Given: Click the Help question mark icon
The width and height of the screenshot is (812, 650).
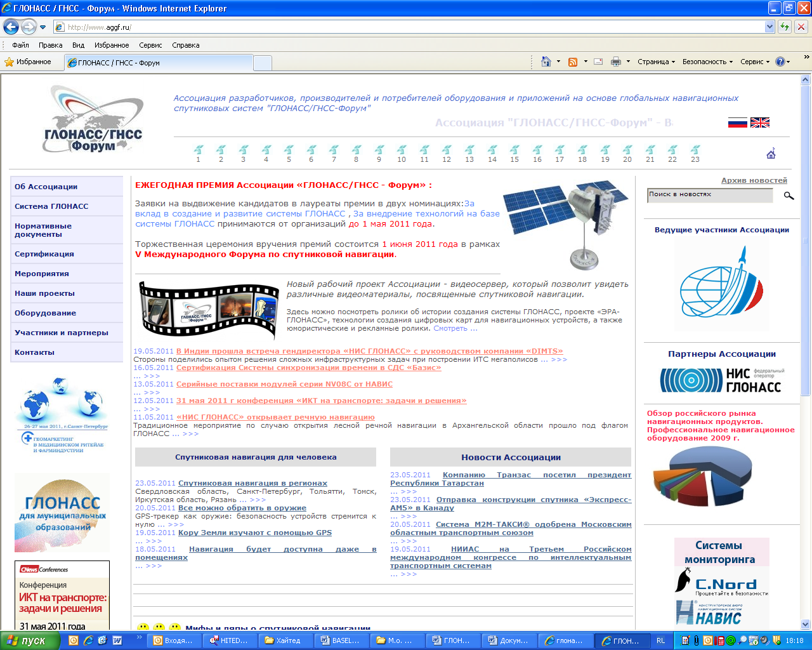Looking at the screenshot, I should coord(780,62).
